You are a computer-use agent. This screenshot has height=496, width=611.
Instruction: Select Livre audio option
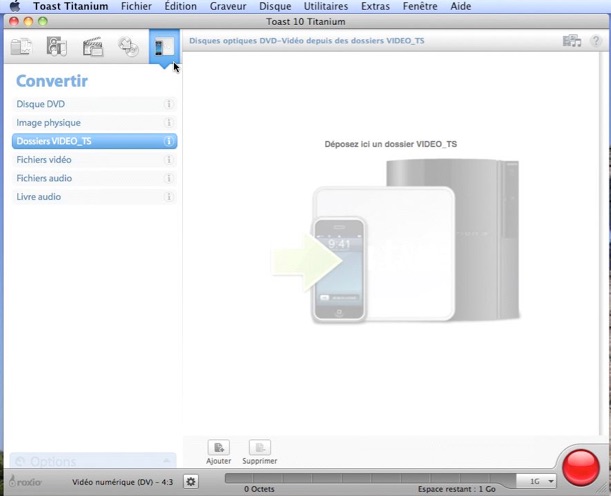pos(94,197)
